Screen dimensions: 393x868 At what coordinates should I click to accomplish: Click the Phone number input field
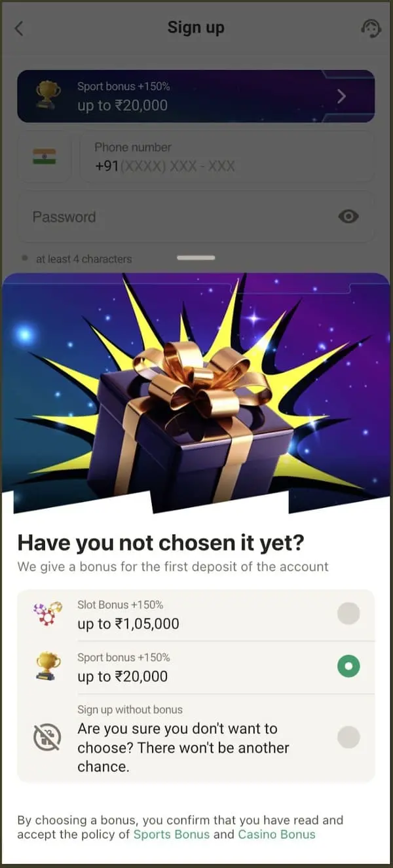pyautogui.click(x=227, y=156)
